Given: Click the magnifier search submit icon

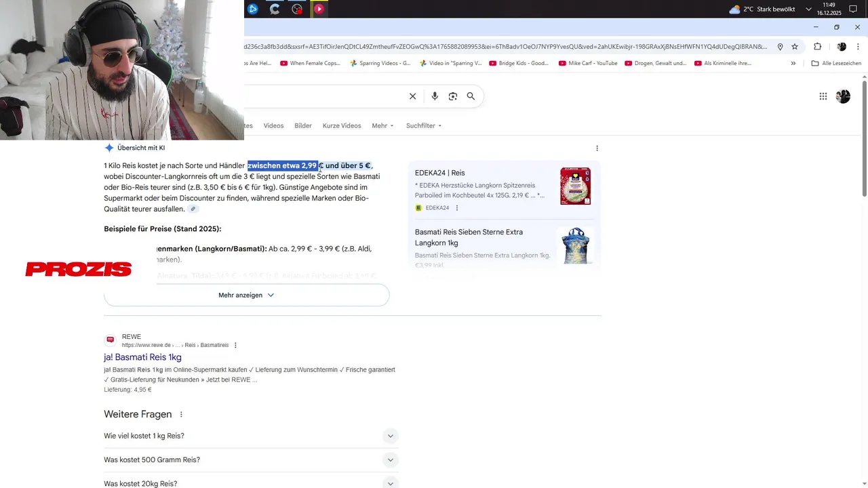Looking at the screenshot, I should 471,96.
